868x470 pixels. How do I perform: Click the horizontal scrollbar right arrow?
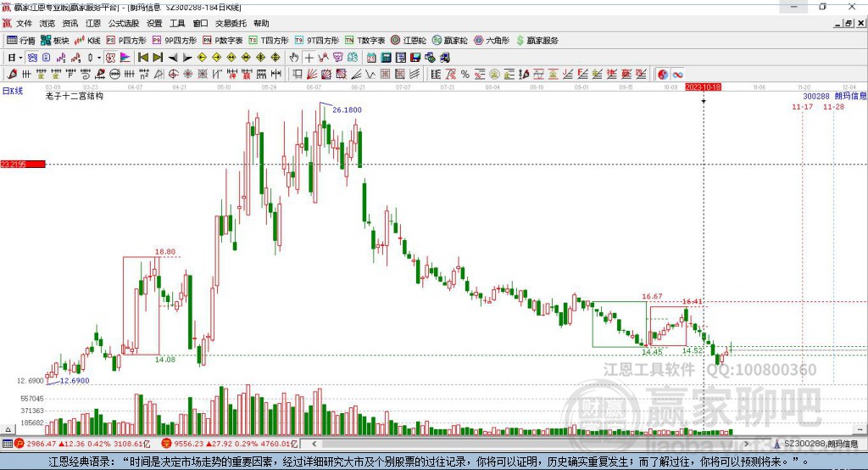click(746, 444)
